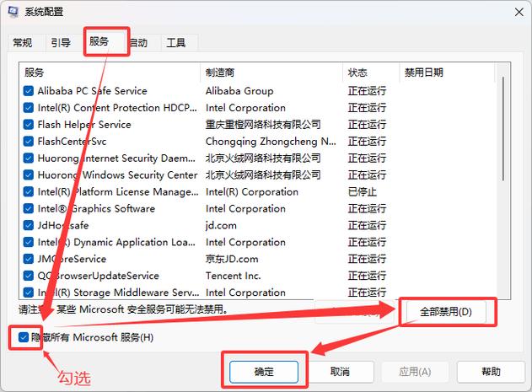This screenshot has height=392, width=532.
Task: Click the 禁用日期 column header
Action: 447,72
